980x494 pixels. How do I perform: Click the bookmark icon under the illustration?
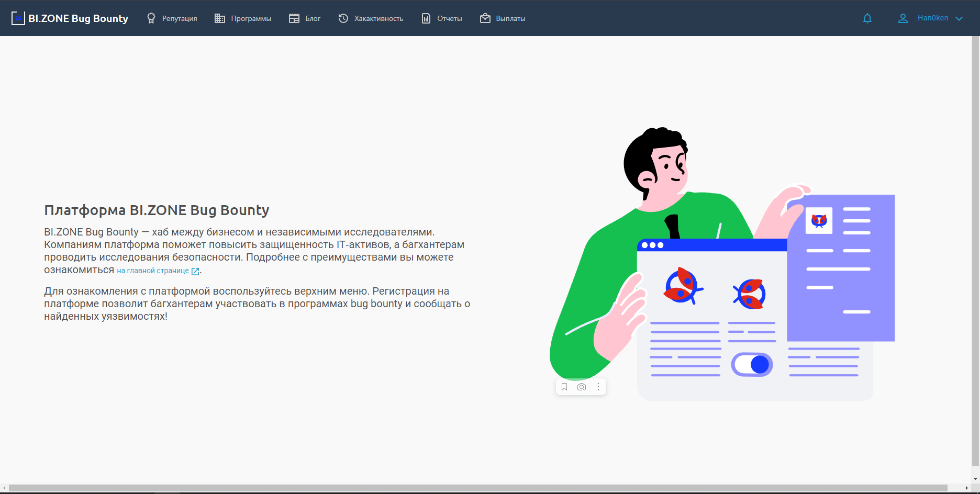click(x=564, y=387)
